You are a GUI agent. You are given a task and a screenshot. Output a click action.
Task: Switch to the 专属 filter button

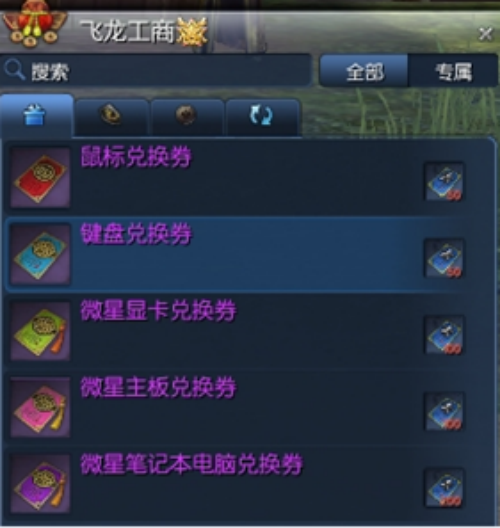(453, 71)
